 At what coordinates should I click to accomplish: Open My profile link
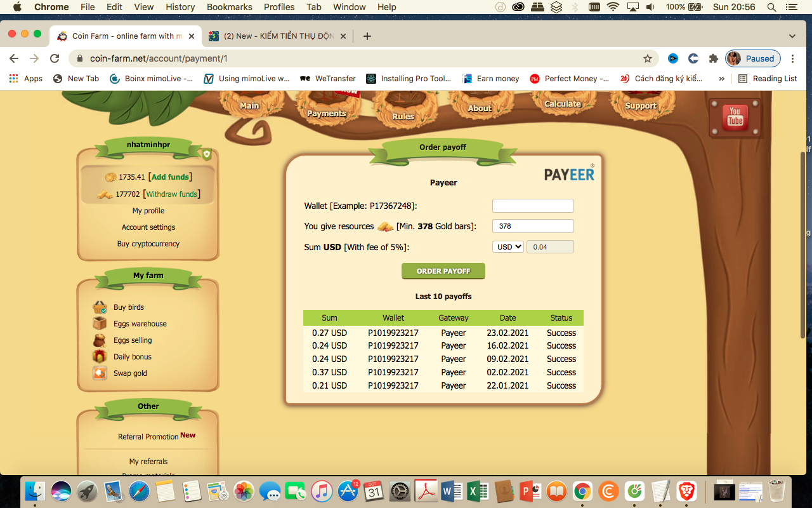coord(148,211)
